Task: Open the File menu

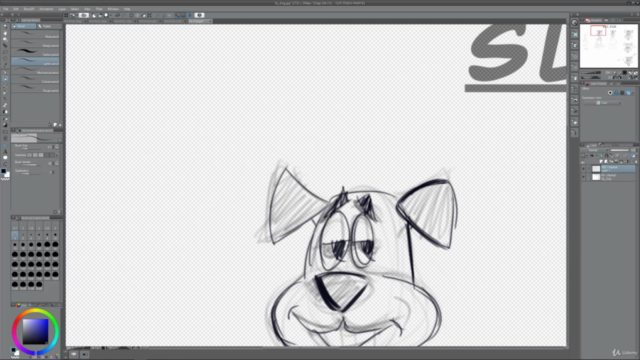Action: pyautogui.click(x=6, y=9)
